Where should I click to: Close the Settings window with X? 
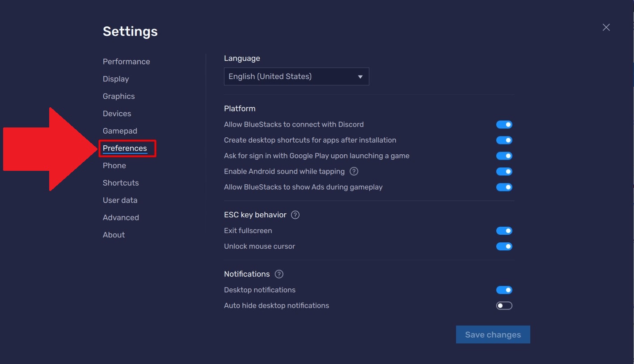coord(606,27)
